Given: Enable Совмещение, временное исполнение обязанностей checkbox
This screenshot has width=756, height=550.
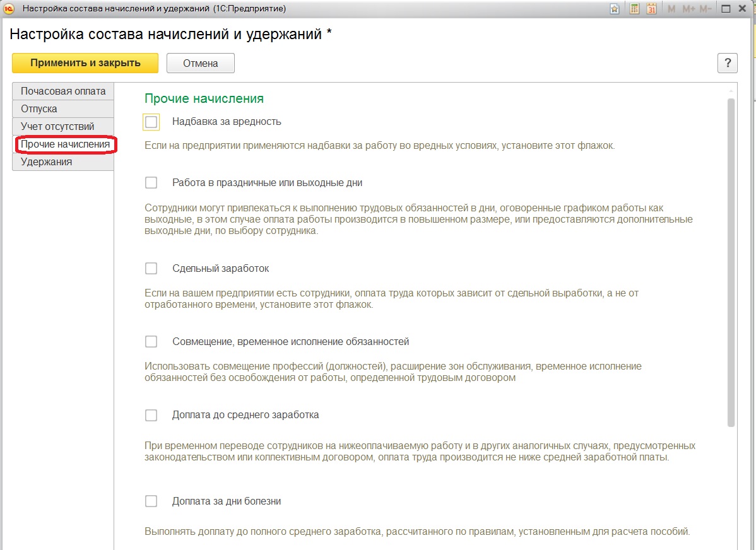Looking at the screenshot, I should tap(151, 342).
